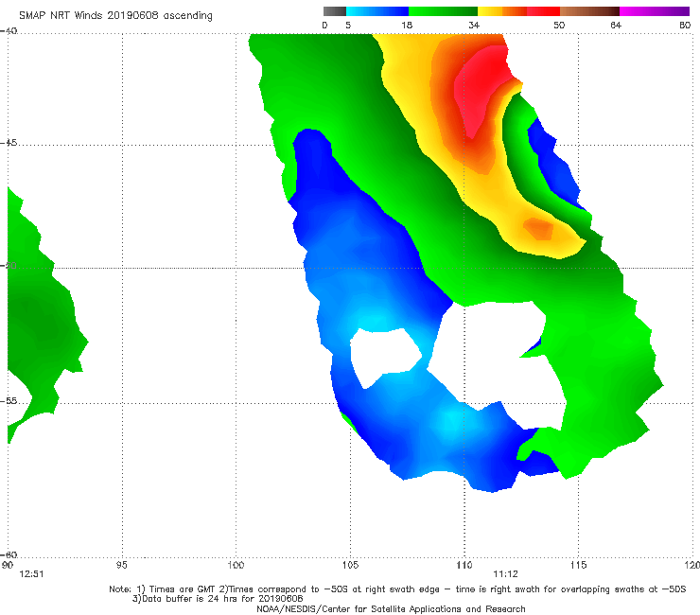The height and width of the screenshot is (615, 700).
Task: Click the color bar label "50"
Action: click(x=559, y=25)
